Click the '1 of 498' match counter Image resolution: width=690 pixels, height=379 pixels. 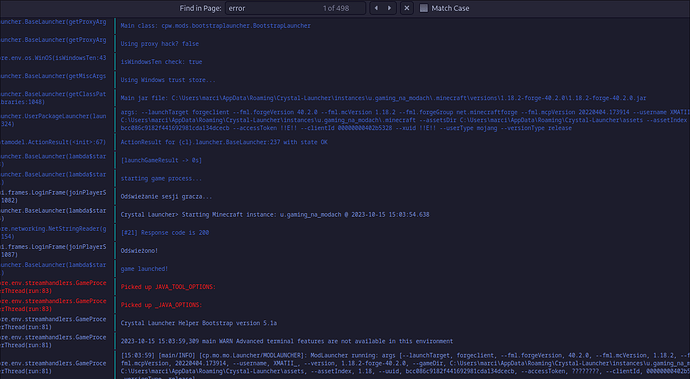coord(336,8)
